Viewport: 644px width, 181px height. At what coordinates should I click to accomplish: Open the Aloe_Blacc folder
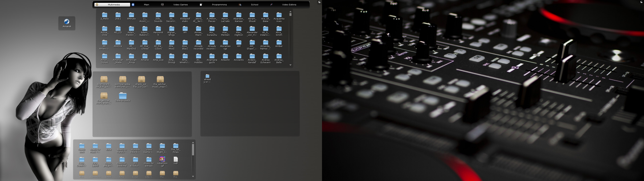point(185,45)
